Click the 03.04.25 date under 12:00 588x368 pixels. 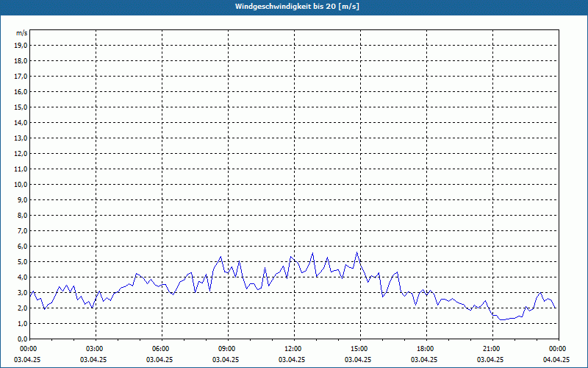click(x=292, y=359)
